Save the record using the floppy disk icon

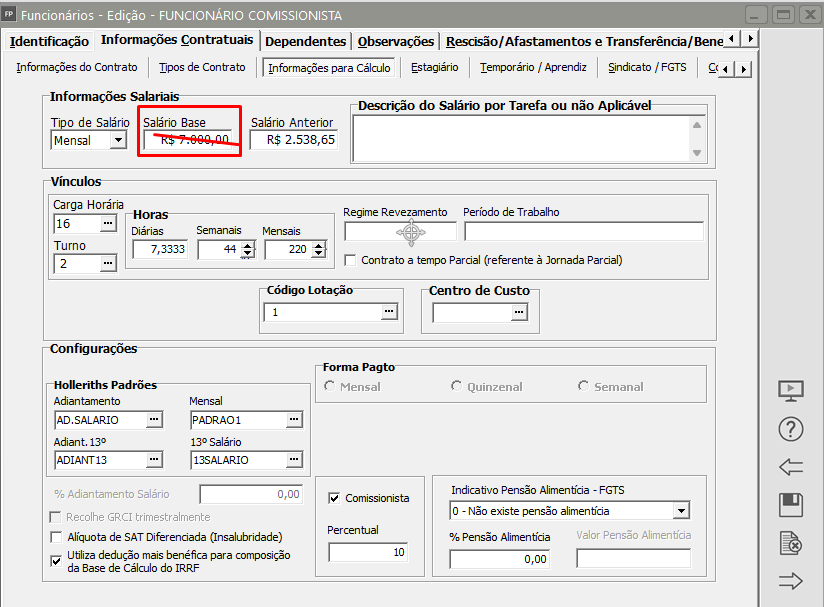point(791,505)
